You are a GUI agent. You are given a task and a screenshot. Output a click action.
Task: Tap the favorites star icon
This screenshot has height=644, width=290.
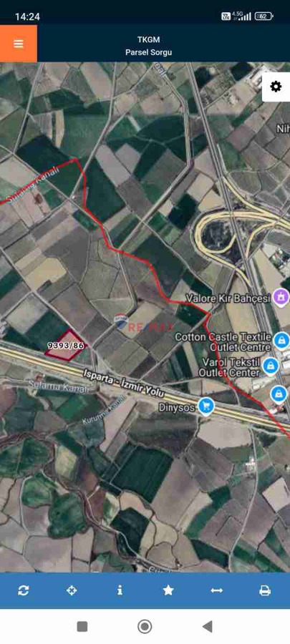click(x=168, y=590)
